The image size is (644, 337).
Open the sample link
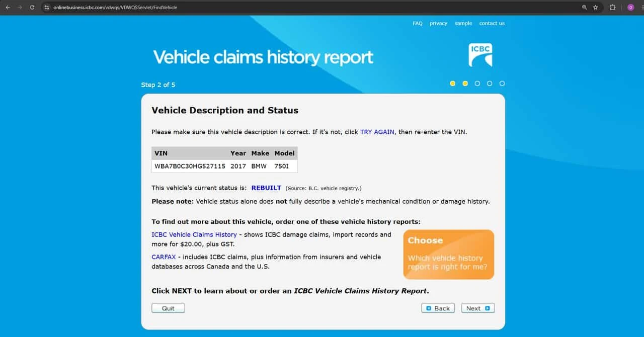tap(463, 23)
